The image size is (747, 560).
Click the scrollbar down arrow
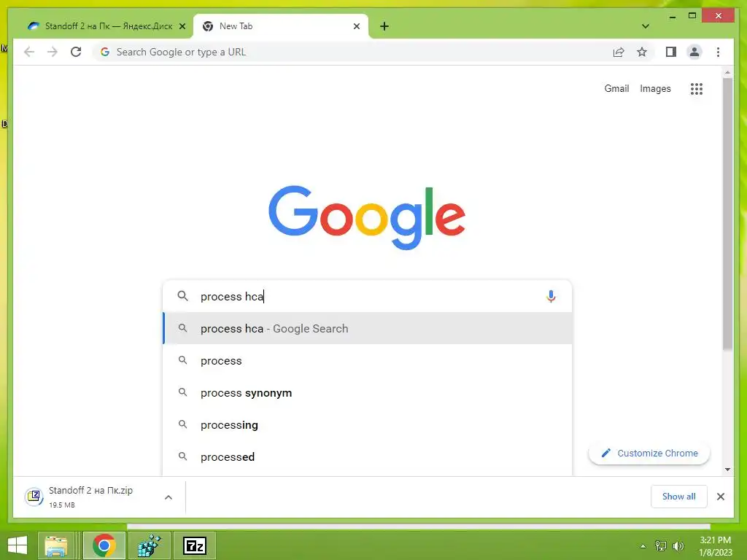pyautogui.click(x=727, y=470)
